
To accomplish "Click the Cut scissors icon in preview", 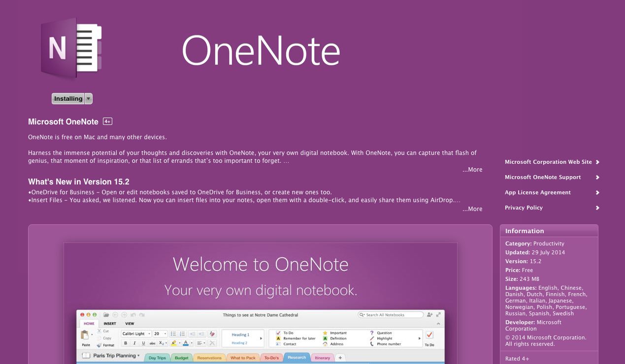I will tap(99, 331).
